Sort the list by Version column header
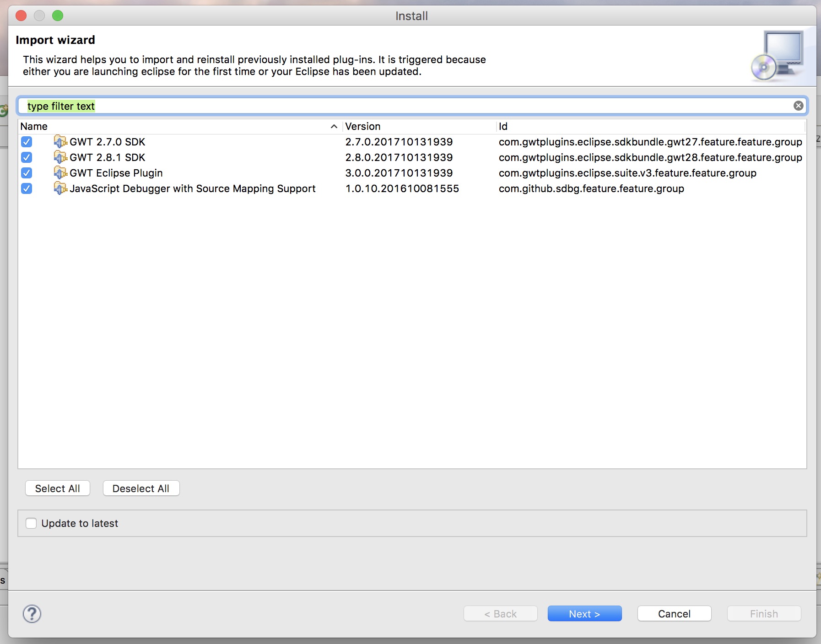 [x=362, y=127]
